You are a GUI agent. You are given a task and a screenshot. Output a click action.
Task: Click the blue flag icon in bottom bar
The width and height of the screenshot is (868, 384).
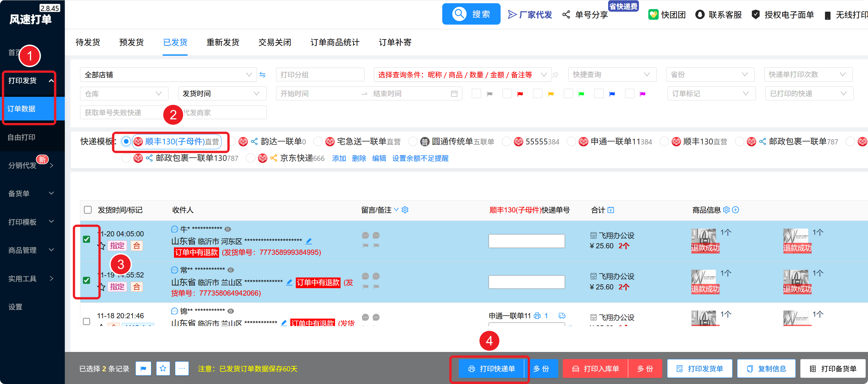(x=143, y=368)
